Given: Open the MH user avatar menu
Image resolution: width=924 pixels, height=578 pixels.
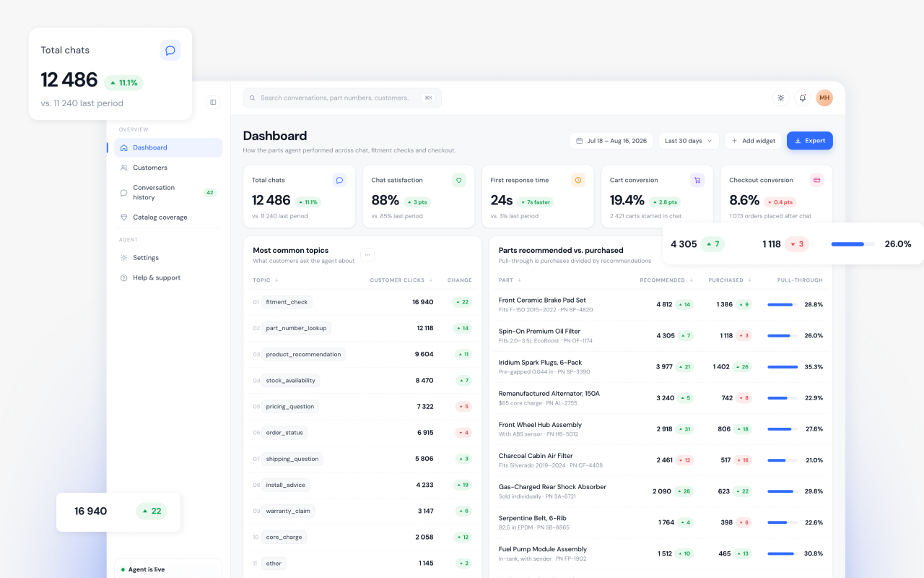Looking at the screenshot, I should [x=824, y=98].
